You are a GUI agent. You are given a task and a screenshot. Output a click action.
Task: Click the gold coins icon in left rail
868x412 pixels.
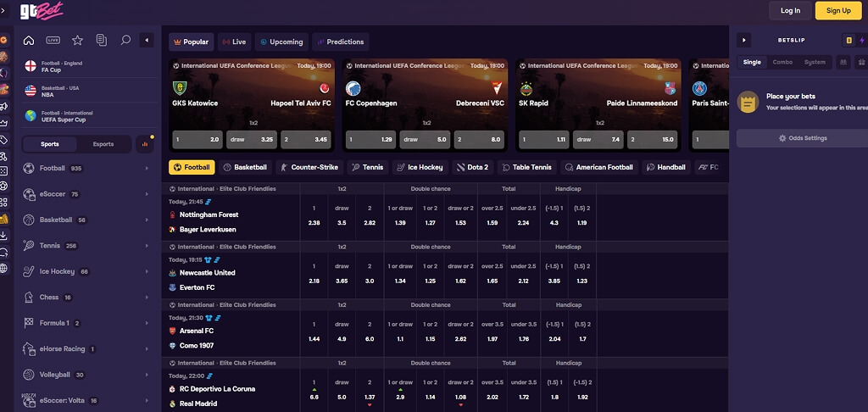[x=4, y=219]
